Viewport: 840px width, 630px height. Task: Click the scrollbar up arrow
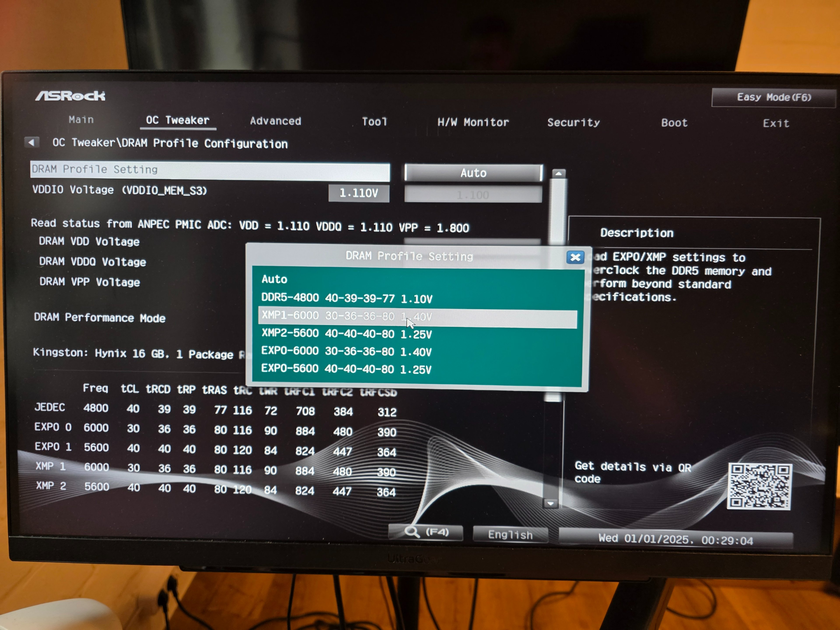pos(558,174)
